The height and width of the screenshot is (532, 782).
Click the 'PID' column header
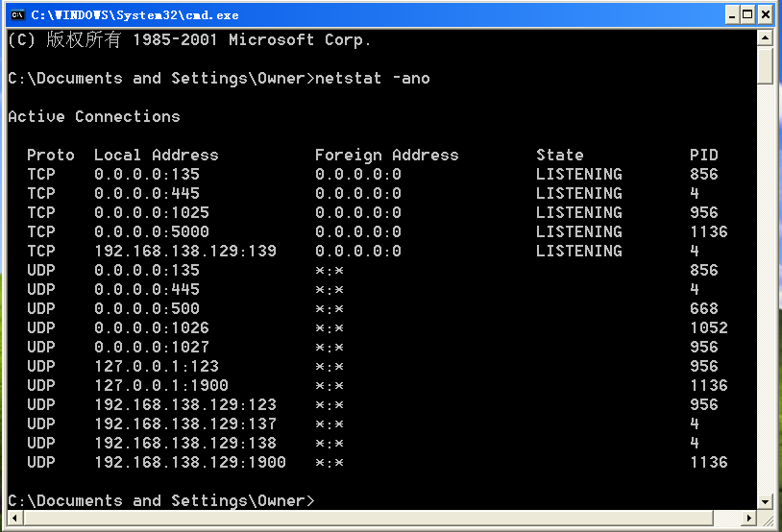[703, 155]
